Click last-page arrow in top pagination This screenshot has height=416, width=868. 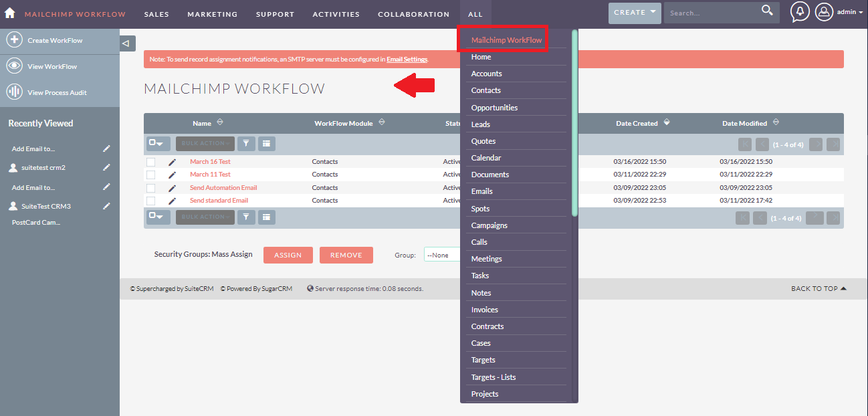coord(833,144)
